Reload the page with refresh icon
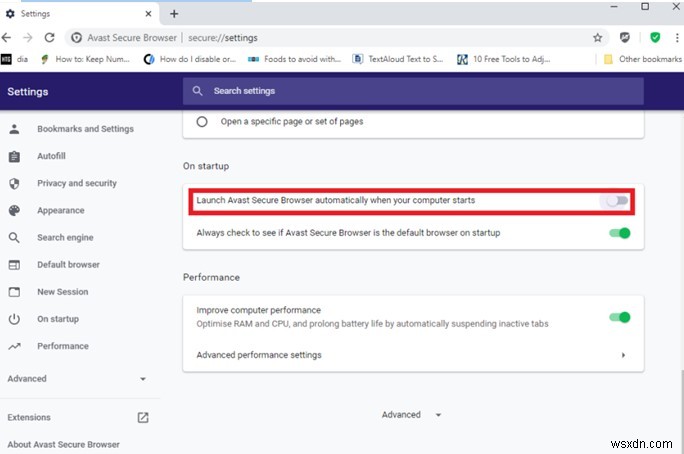The height and width of the screenshot is (454, 684). tap(49, 38)
